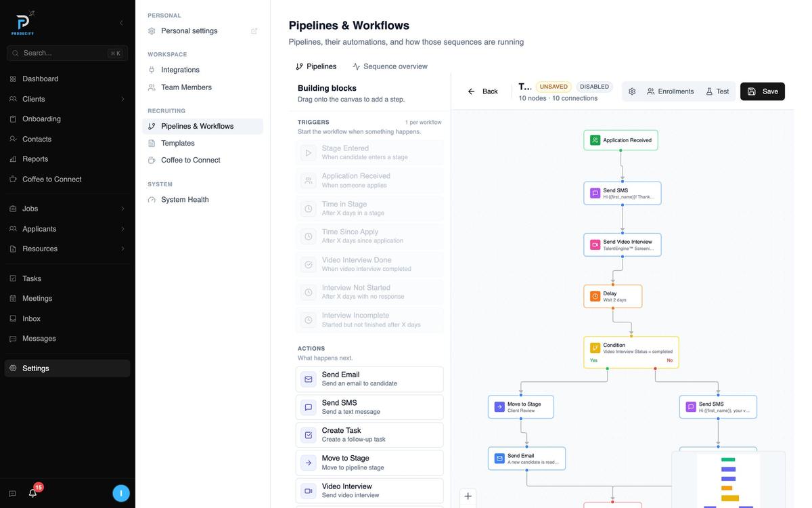Image resolution: width=812 pixels, height=508 pixels.
Task: Click the Messages icon in sidebar
Action: 13,339
